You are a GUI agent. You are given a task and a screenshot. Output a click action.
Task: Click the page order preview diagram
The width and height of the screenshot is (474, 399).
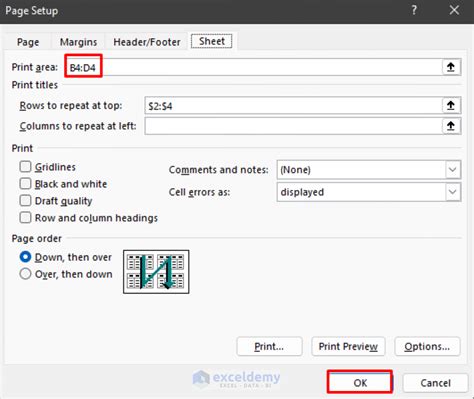[156, 272]
